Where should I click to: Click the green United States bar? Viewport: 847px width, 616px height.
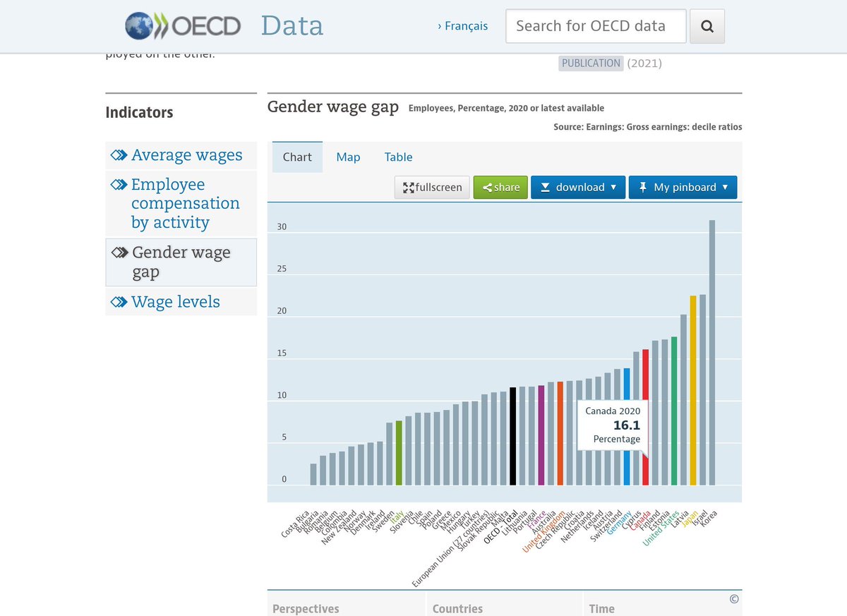[674, 411]
